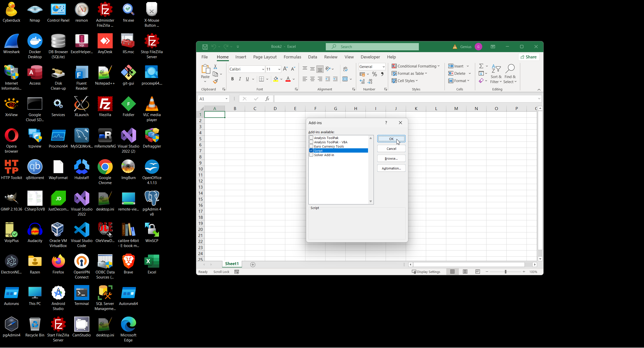Check the Solver Add-in checkbox
Viewport: 644px width, 348px height.
pos(311,155)
